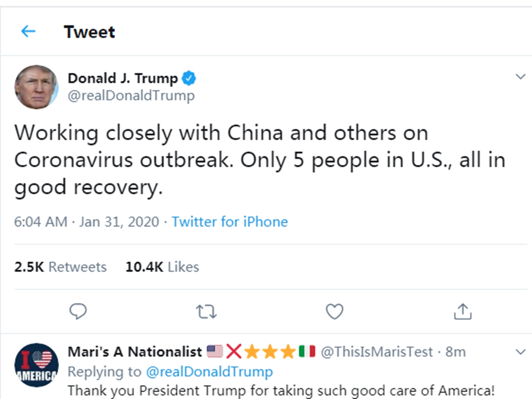532x399 pixels.
Task: Open Donald Trump's profile picture
Action: 36,87
